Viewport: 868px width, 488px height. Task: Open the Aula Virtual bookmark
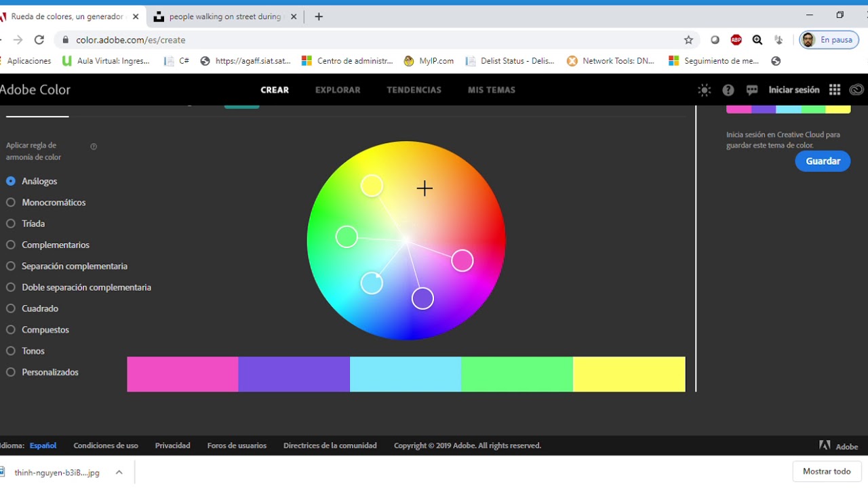[106, 61]
